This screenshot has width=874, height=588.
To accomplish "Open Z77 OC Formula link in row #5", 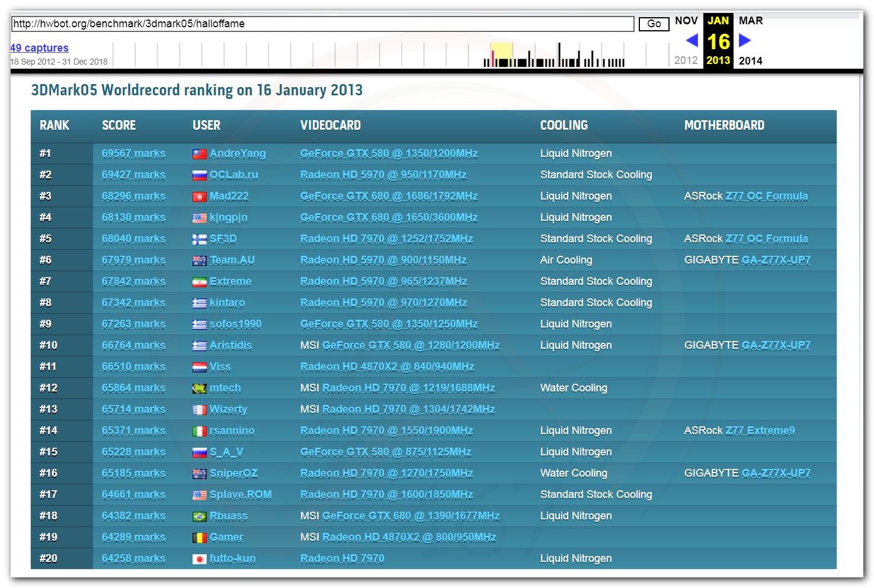I will [767, 239].
